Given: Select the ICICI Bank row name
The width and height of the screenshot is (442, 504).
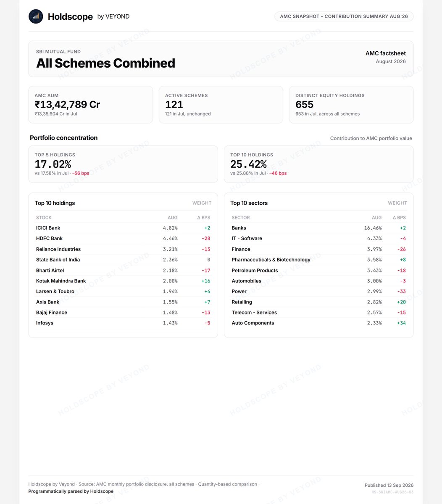Looking at the screenshot, I should 48,228.
